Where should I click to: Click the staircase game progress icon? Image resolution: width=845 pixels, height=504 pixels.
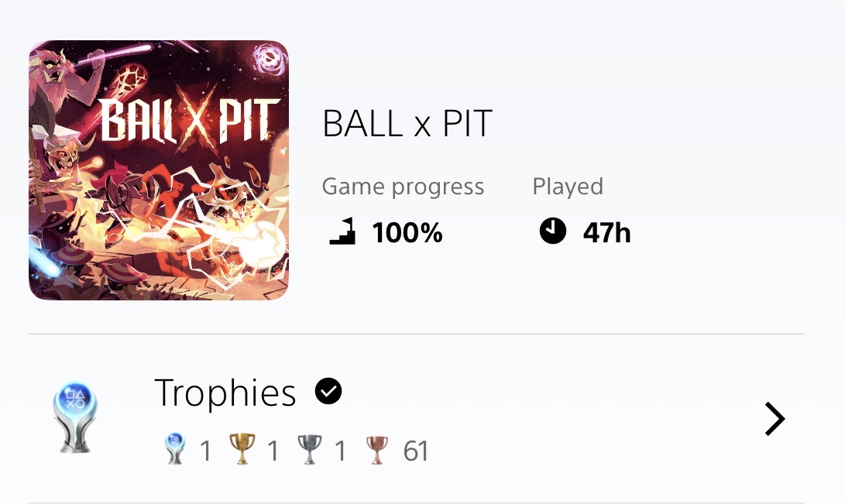click(x=342, y=231)
